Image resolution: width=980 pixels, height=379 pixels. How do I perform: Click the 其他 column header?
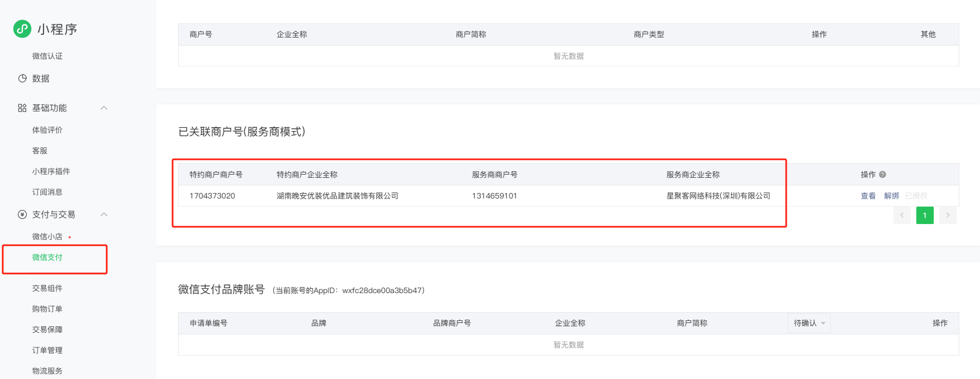pyautogui.click(x=928, y=34)
